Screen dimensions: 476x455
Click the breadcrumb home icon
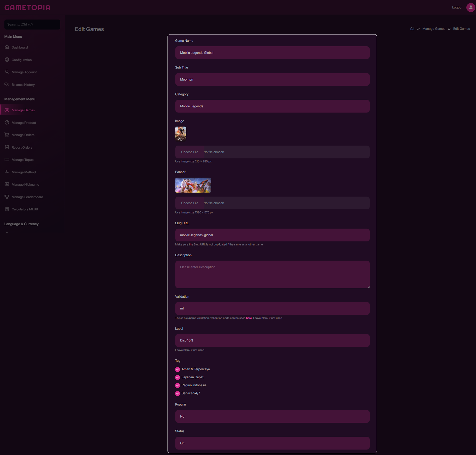coord(412,29)
